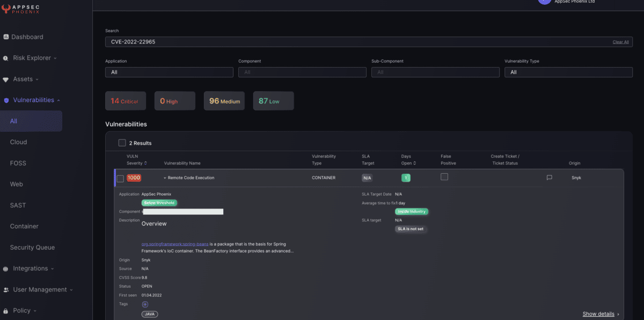Open Cloud vulnerabilities
This screenshot has width=644, height=320.
click(18, 142)
